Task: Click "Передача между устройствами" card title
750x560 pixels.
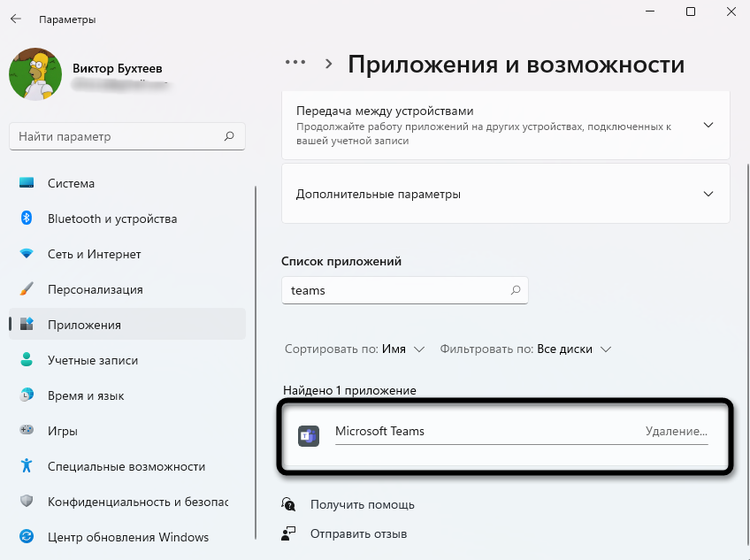Action: pos(385,111)
